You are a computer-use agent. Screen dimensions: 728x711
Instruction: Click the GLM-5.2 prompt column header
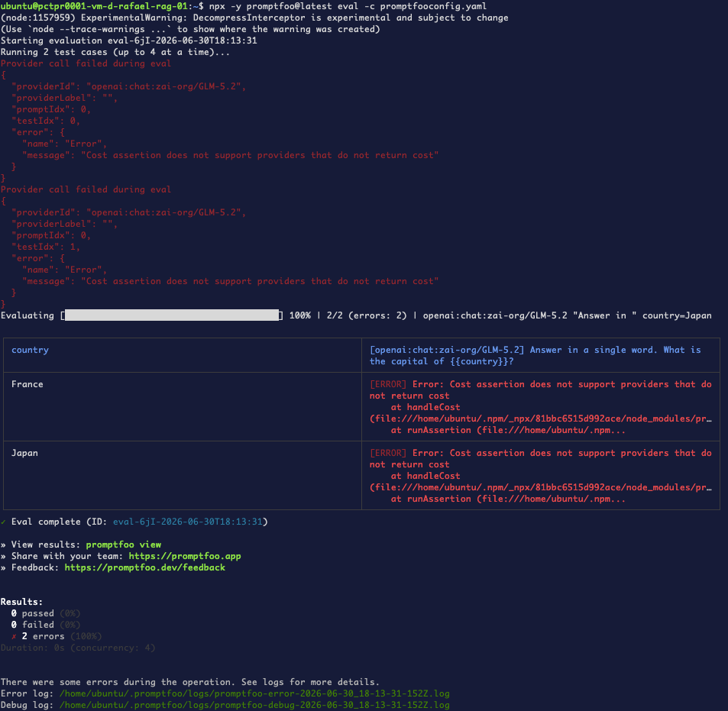(541, 355)
